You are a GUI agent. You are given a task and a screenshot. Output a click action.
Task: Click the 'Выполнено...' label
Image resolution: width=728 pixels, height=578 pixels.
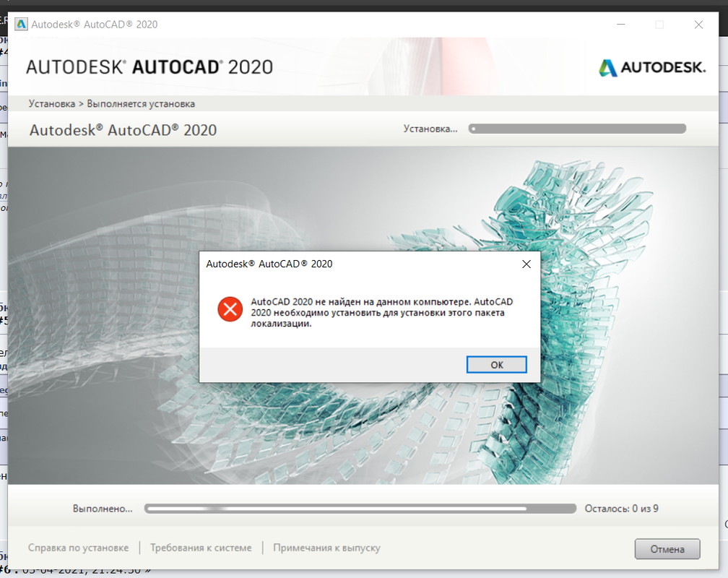point(103,509)
